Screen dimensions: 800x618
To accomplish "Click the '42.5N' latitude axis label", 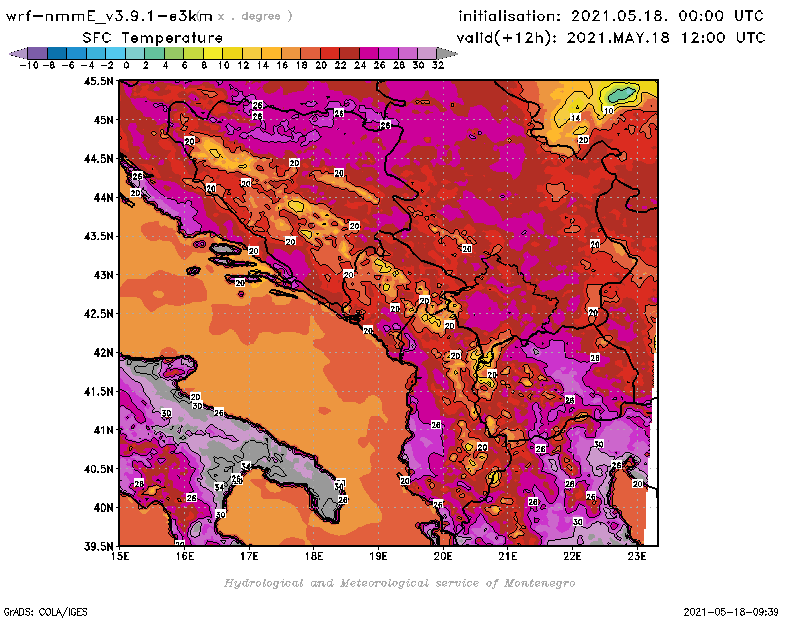I will coord(98,314).
